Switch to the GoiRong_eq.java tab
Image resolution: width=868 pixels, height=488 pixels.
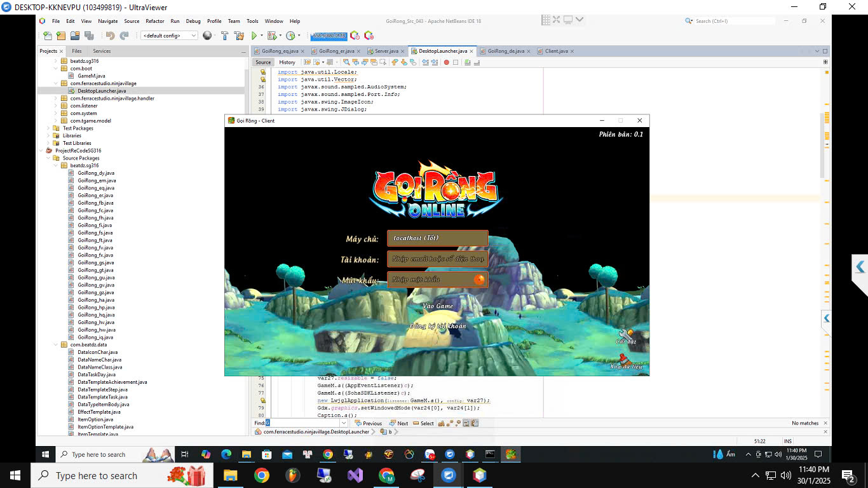[x=280, y=51]
